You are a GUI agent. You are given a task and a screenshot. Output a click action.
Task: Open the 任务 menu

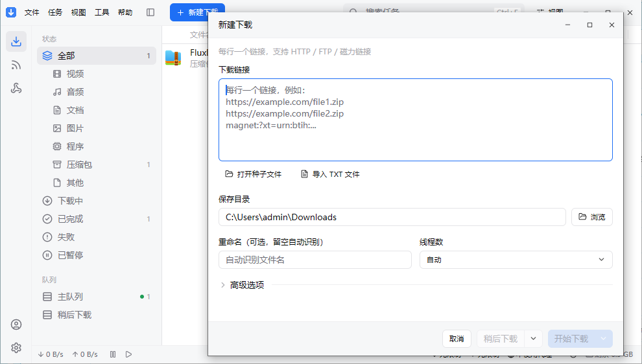pos(55,12)
